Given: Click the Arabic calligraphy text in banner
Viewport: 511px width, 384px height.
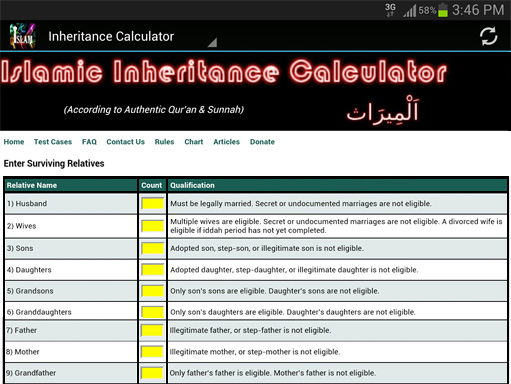Looking at the screenshot, I should [x=383, y=111].
